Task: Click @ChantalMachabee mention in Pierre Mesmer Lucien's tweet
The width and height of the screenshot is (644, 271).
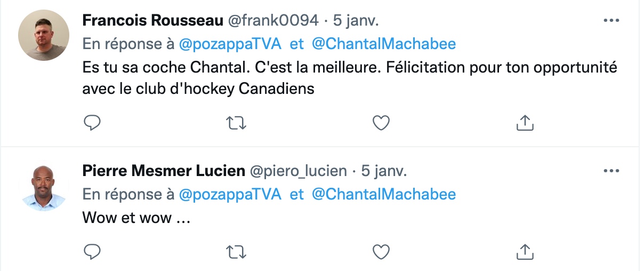Action: 383,194
